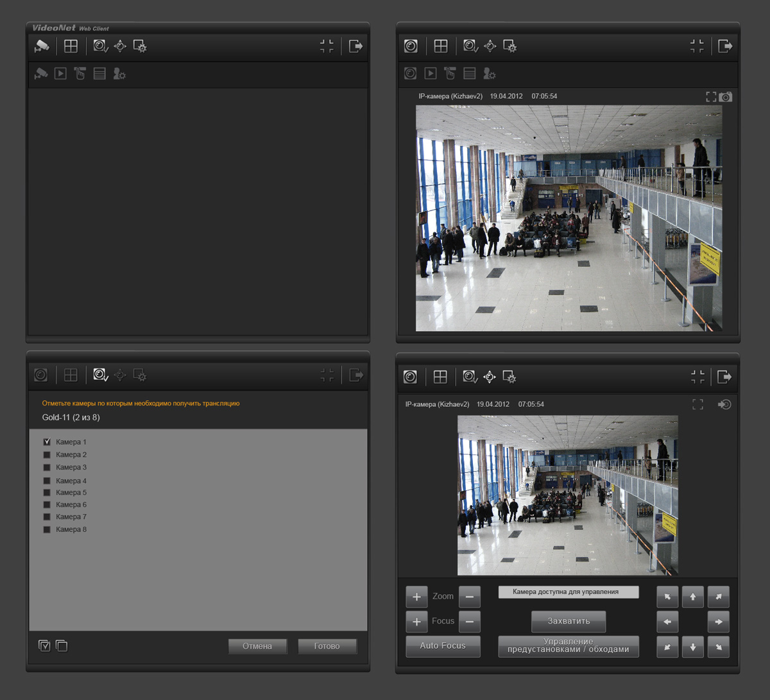Click the fullscreen brackets icon above the PTZ video
Image resolution: width=770 pixels, height=700 pixels.
point(697,404)
